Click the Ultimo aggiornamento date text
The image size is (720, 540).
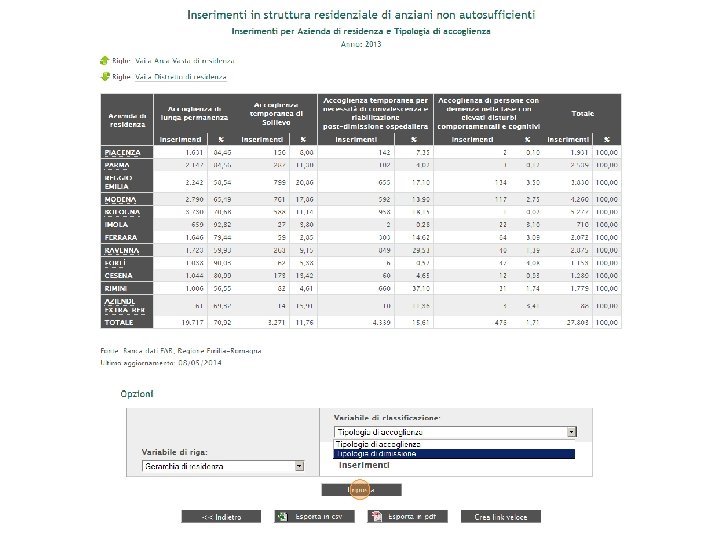[x=161, y=363]
